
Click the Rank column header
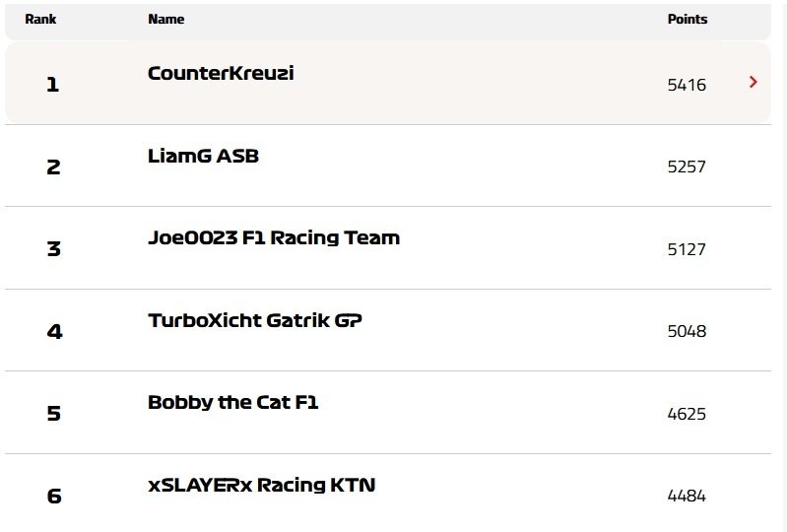click(x=40, y=19)
